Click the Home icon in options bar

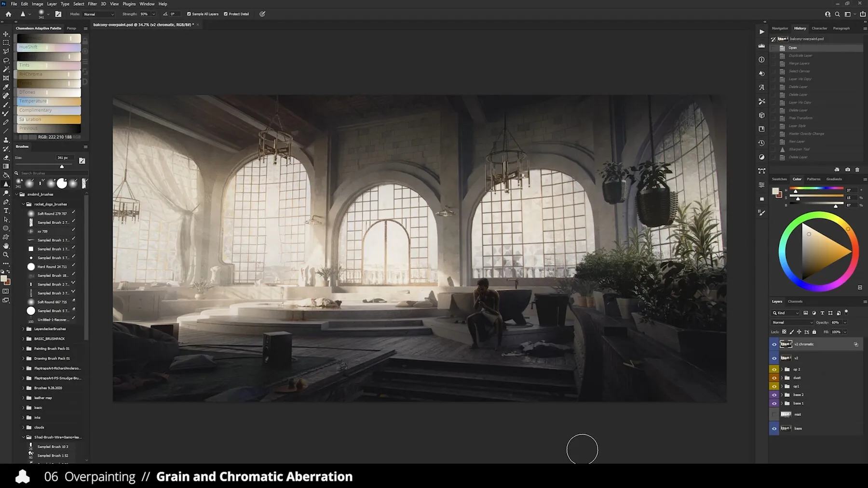(x=8, y=14)
